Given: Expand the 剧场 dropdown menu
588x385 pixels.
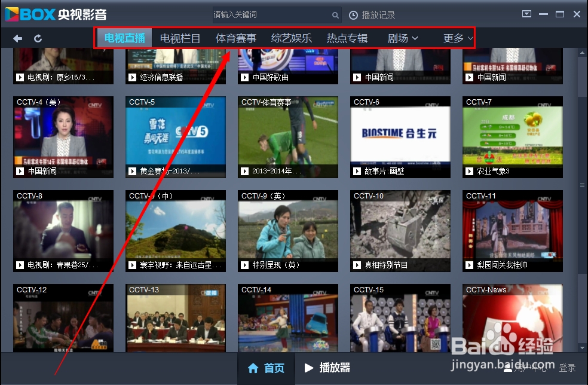Looking at the screenshot, I should 402,38.
